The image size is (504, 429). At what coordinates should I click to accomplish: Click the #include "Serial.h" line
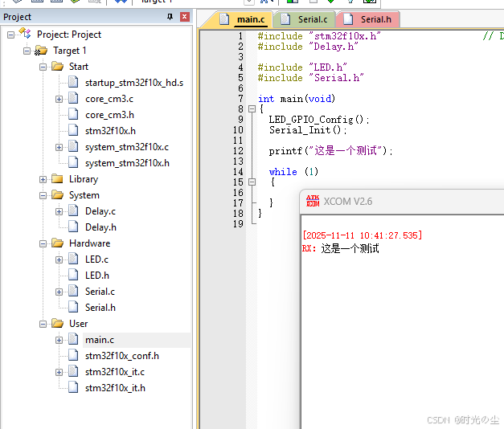(310, 78)
